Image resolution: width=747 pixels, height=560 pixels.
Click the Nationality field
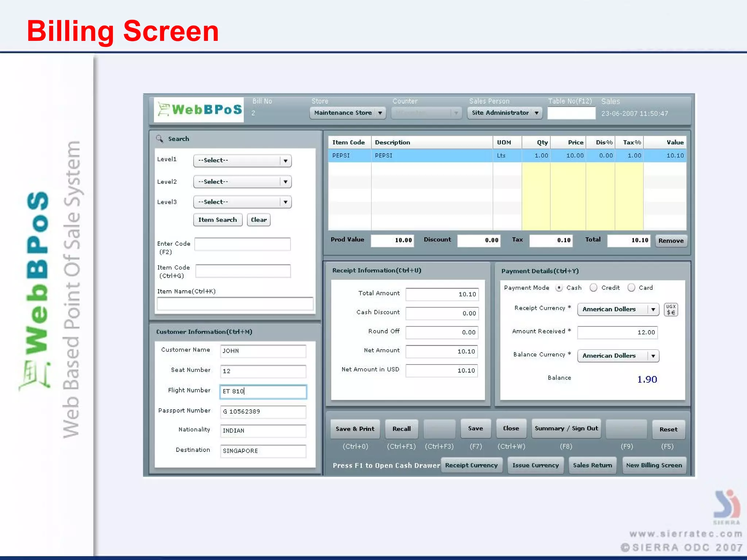pos(263,431)
